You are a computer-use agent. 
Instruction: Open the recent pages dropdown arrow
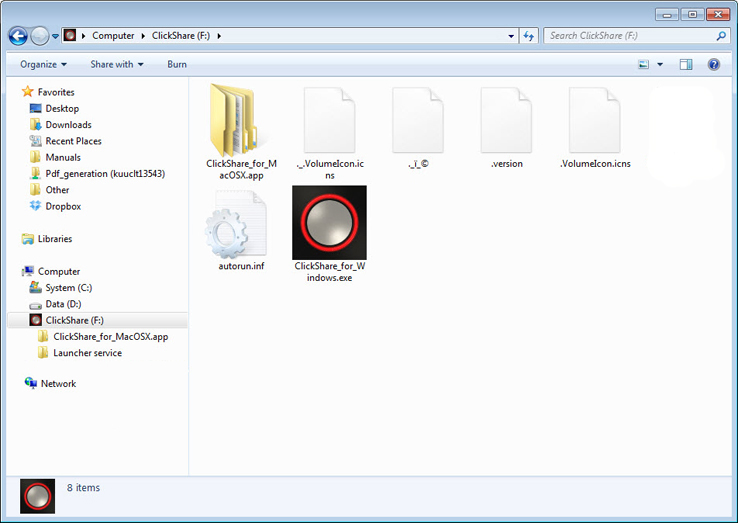55,36
